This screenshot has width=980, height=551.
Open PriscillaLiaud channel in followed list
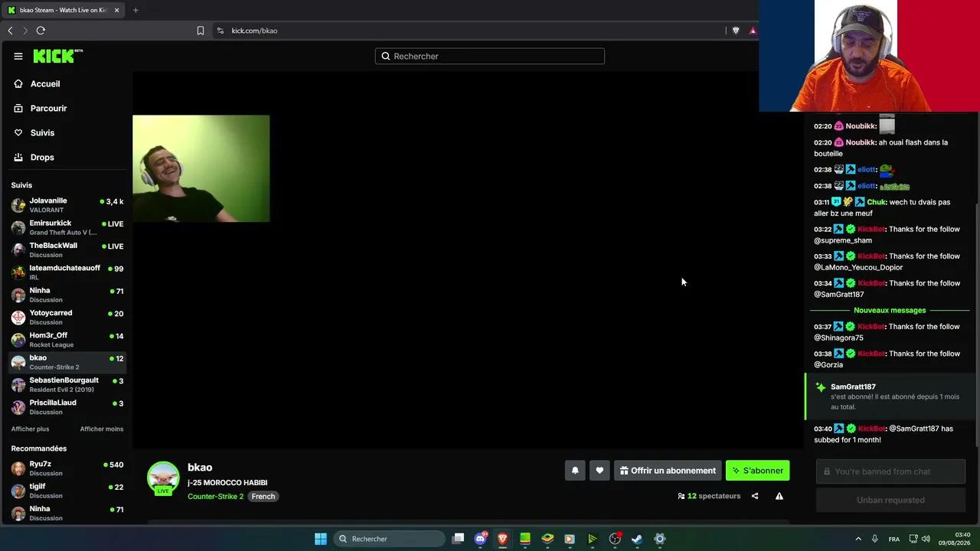pos(67,406)
